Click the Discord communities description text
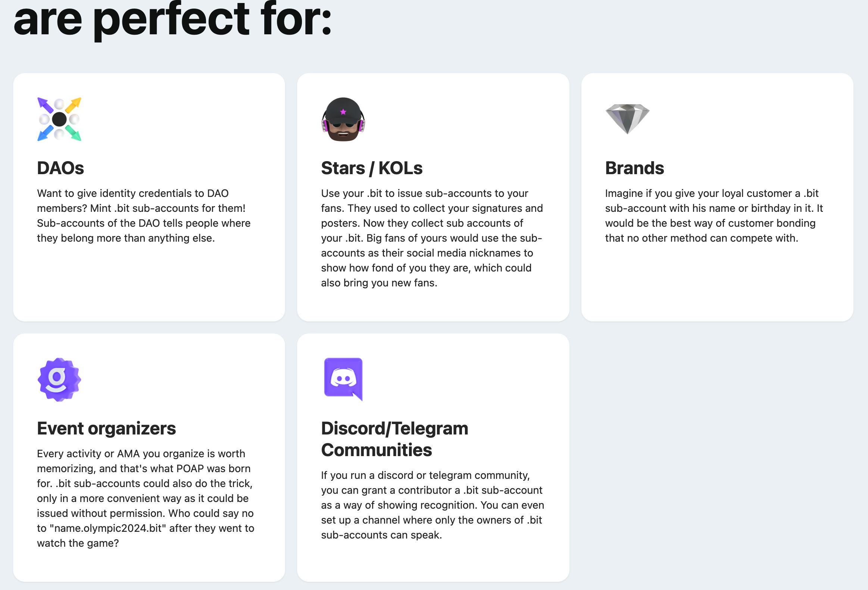 tap(433, 505)
